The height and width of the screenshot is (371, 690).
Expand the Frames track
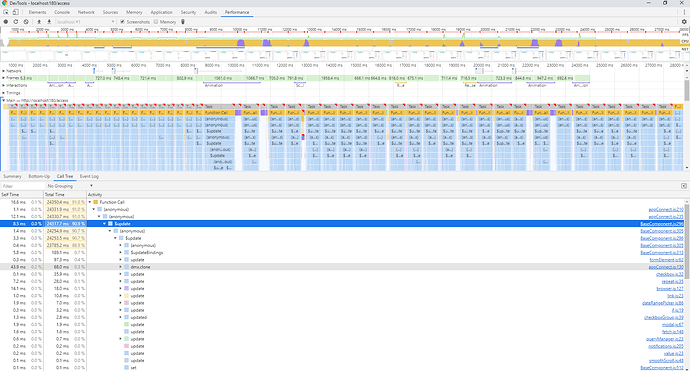4,78
